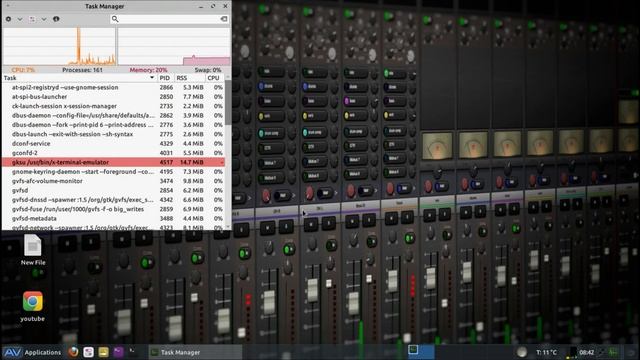Select the at-spi2-registryd process row
Image resolution: width=640 pixels, height=360 pixels.
tap(113, 87)
